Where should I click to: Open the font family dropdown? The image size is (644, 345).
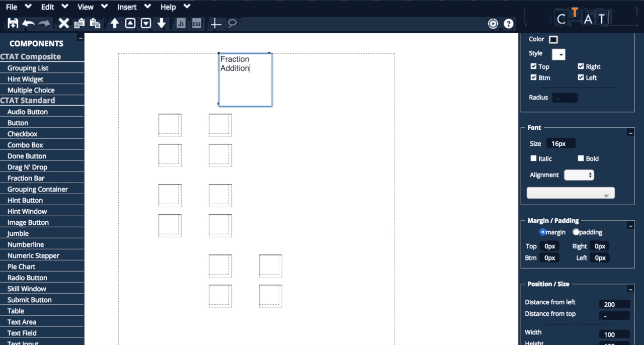[x=570, y=193]
